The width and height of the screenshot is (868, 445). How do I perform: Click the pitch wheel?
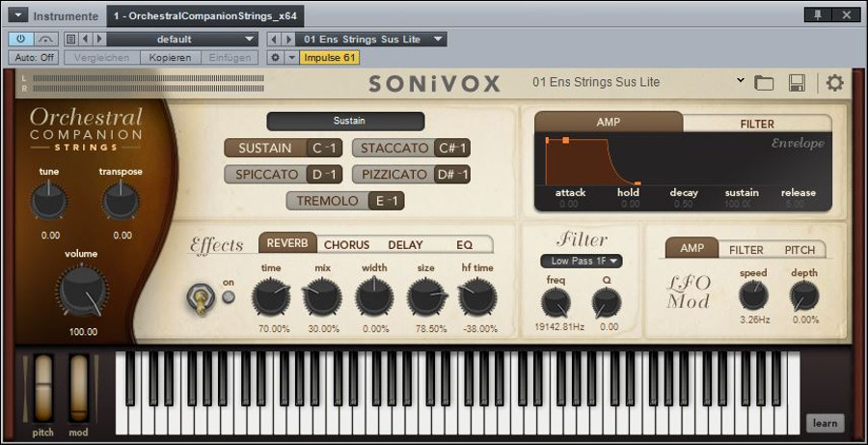[43, 389]
